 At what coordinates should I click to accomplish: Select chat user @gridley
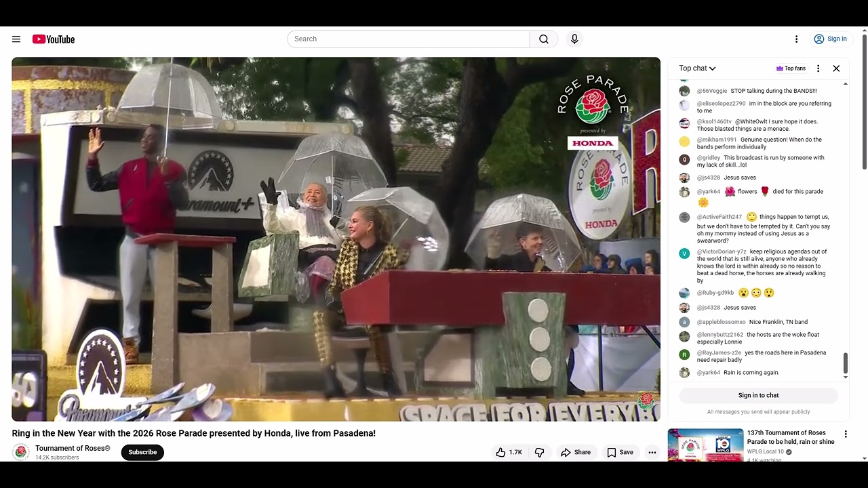click(708, 158)
